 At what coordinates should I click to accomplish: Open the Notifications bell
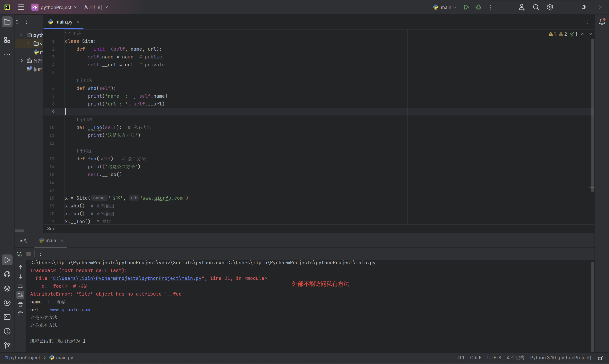click(x=602, y=22)
